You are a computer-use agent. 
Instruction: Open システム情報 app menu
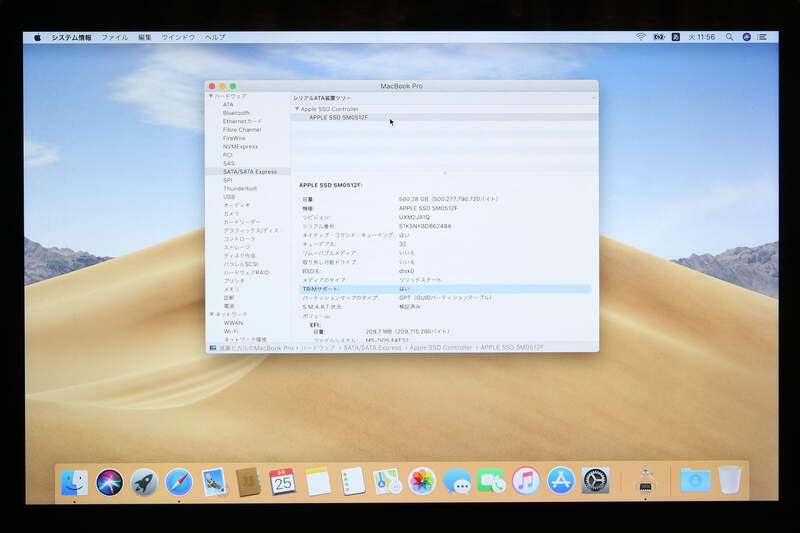pyautogui.click(x=71, y=37)
